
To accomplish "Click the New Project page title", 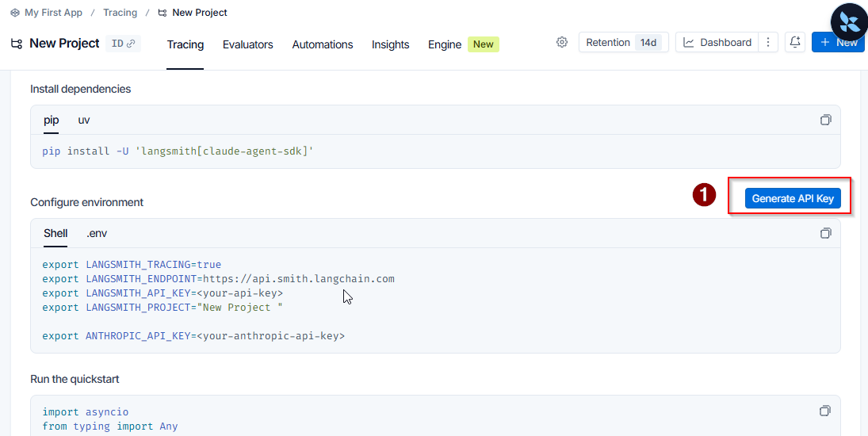I will click(x=64, y=43).
